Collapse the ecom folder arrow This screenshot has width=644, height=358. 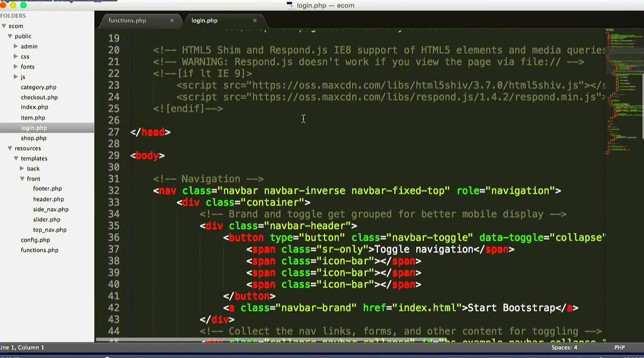4,26
